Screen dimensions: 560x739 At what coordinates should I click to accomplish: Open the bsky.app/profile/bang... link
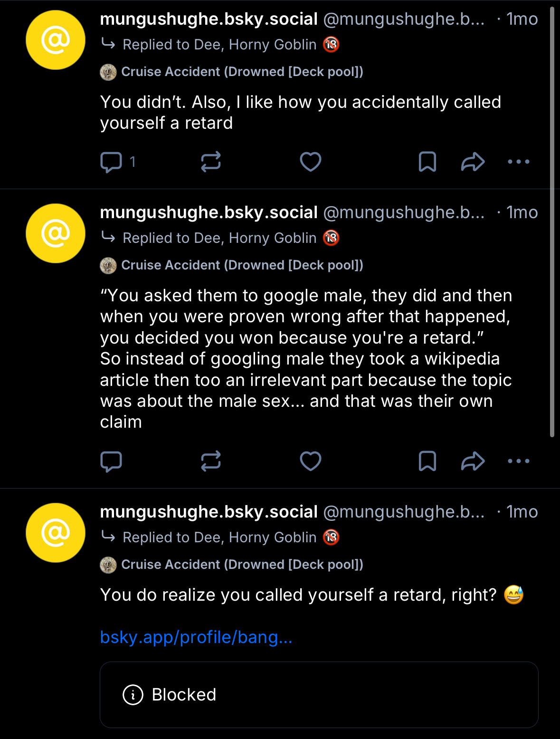click(196, 637)
